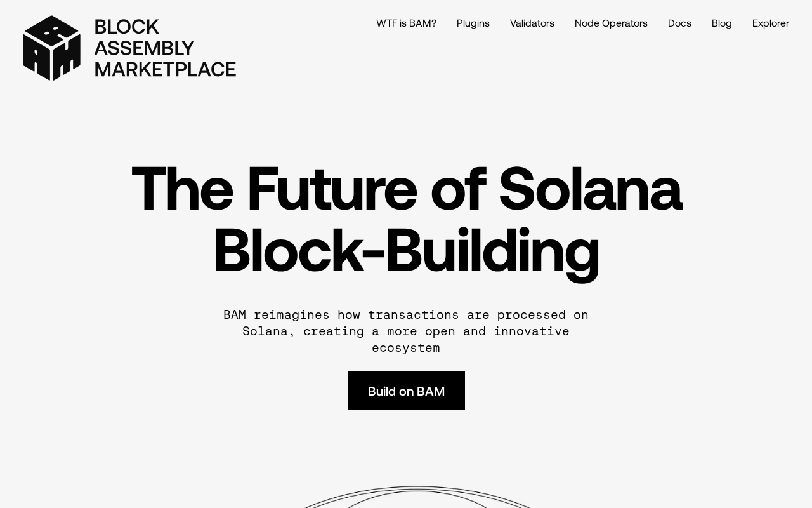This screenshot has width=812, height=508.
Task: Click the word MARKETPLACE in the site wordmark
Action: [x=165, y=69]
